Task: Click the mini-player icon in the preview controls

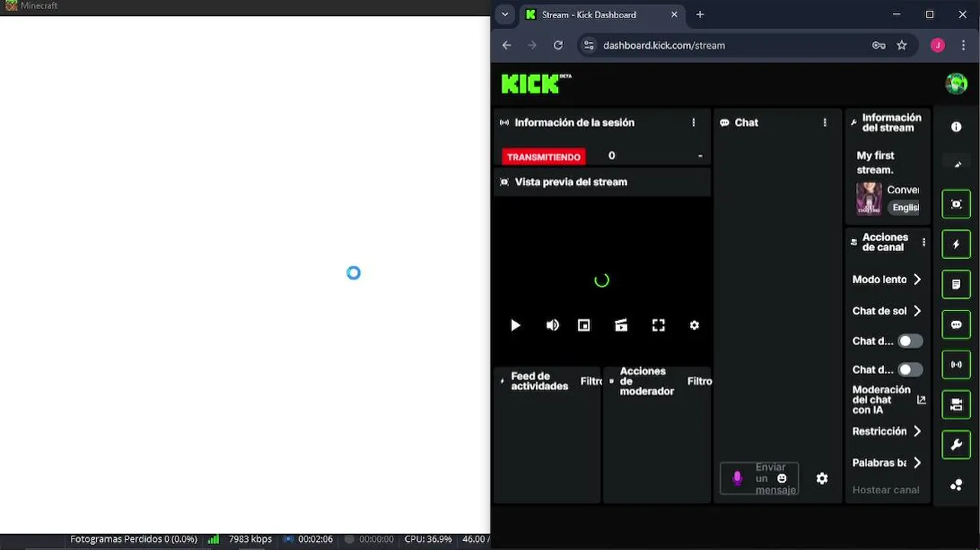Action: click(584, 325)
